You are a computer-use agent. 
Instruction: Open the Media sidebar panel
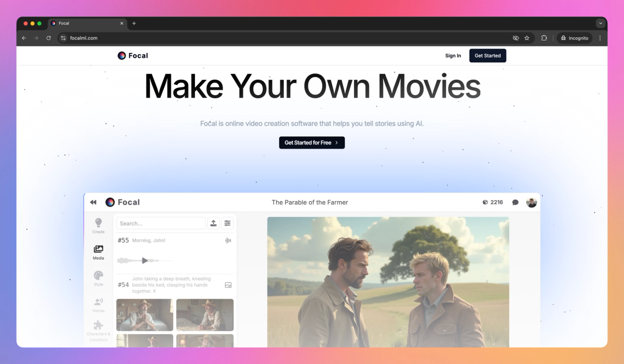98,252
